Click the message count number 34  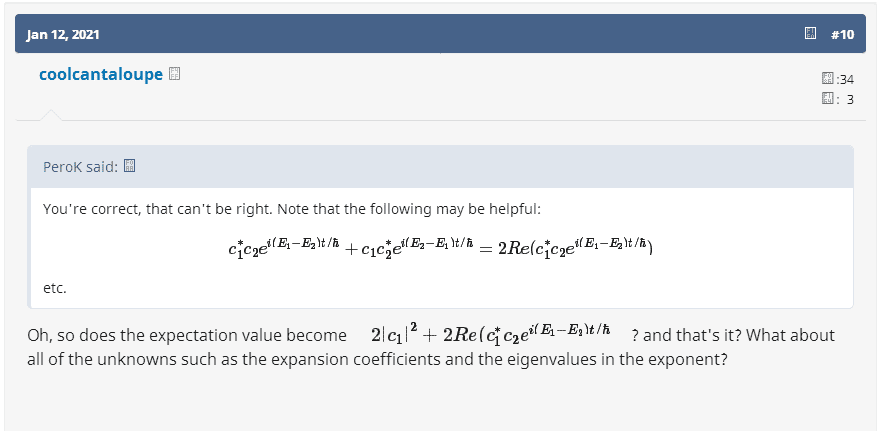(x=844, y=79)
